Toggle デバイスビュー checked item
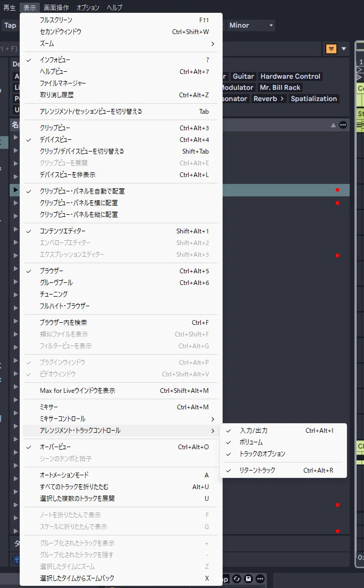 pyautogui.click(x=120, y=139)
